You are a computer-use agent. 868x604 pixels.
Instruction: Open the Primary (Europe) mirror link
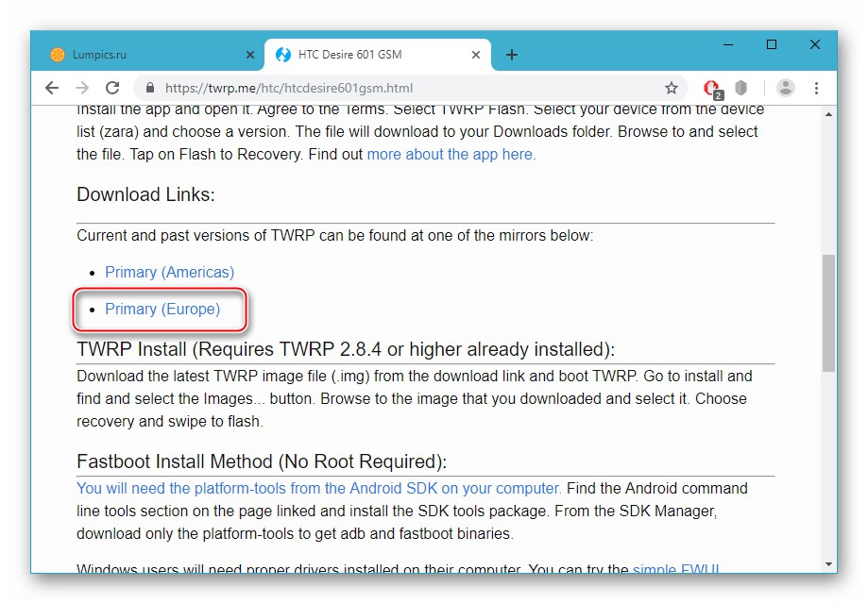(162, 309)
